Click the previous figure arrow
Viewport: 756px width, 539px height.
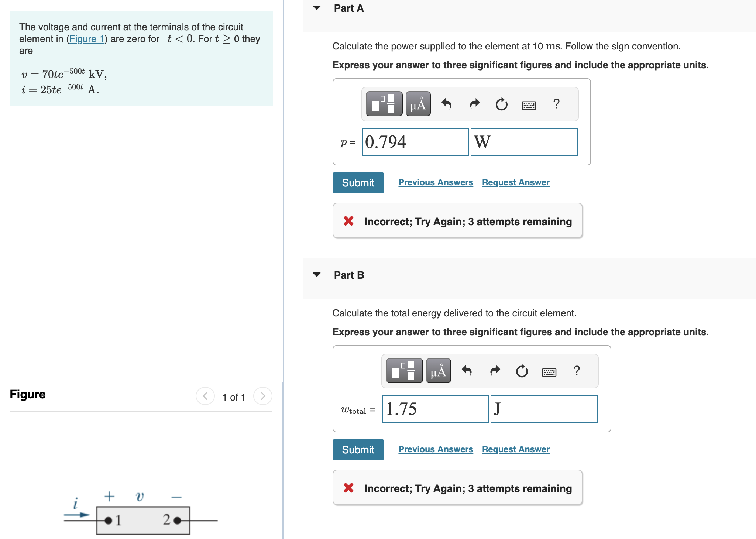205,396
